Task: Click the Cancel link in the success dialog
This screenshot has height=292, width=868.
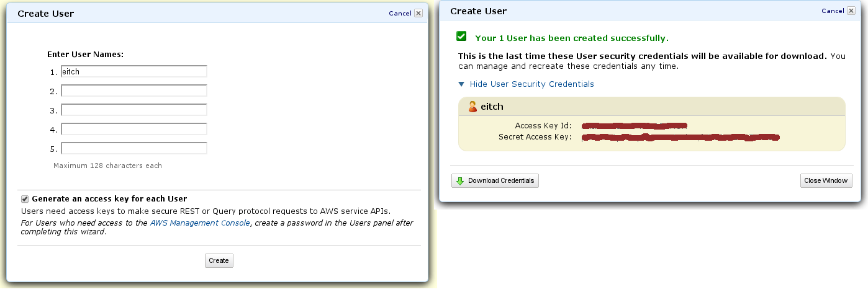Action: 833,11
